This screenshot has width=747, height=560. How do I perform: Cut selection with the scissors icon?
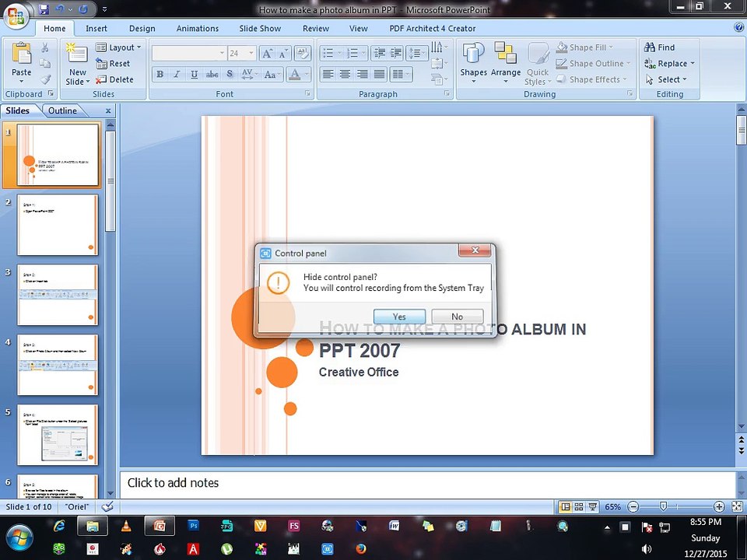click(x=45, y=47)
